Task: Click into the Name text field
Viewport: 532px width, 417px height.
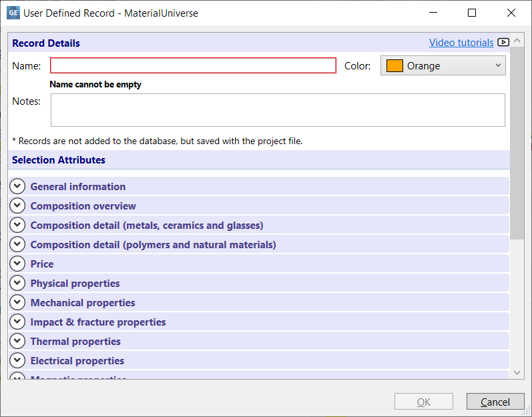Action: [193, 65]
